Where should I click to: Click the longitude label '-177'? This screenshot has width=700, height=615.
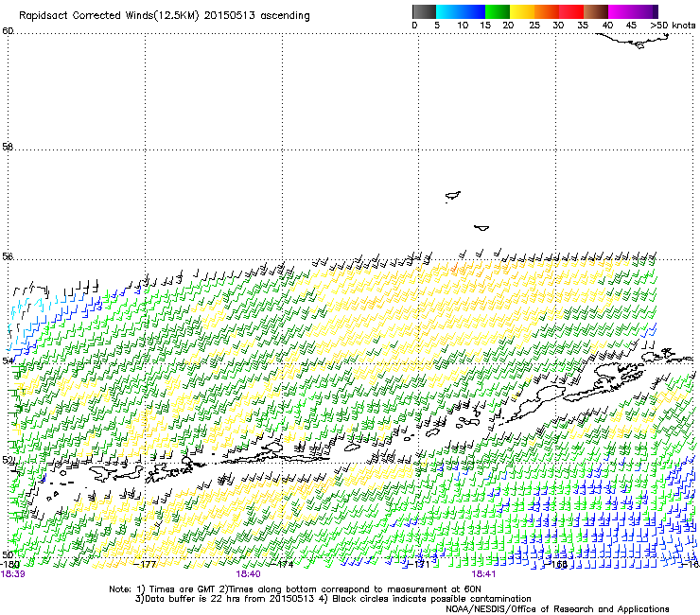pyautogui.click(x=145, y=565)
